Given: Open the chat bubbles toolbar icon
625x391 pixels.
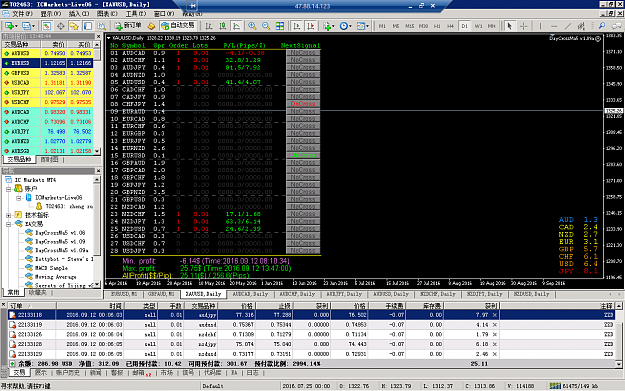Looking at the screenshot, I should pos(617,26).
